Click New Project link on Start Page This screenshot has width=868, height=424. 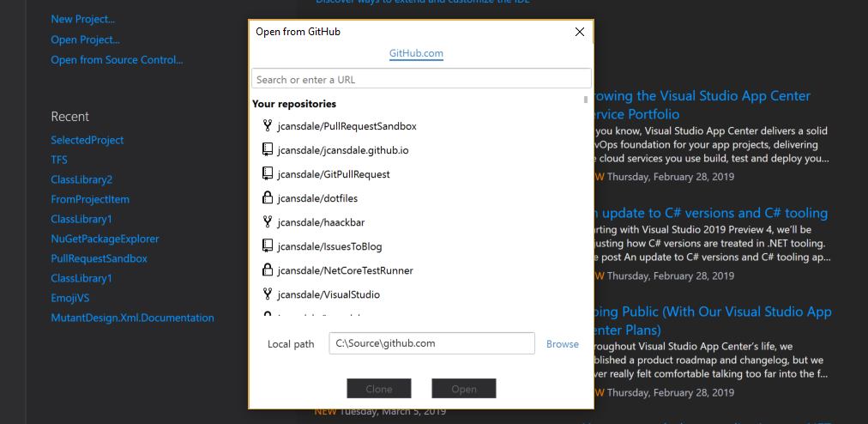pos(83,20)
